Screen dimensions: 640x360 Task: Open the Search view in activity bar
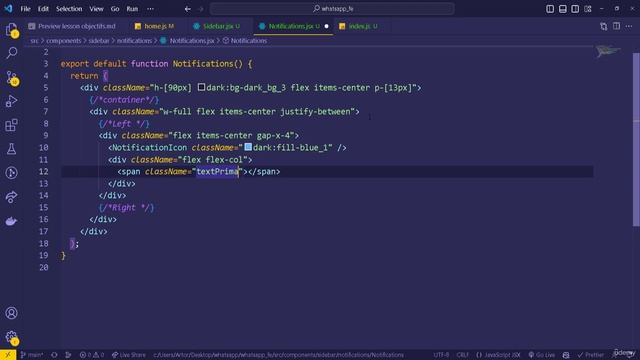[x=11, y=53]
